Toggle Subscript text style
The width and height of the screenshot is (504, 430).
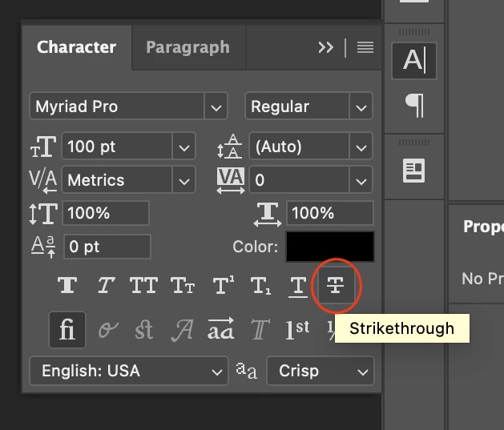click(x=260, y=286)
